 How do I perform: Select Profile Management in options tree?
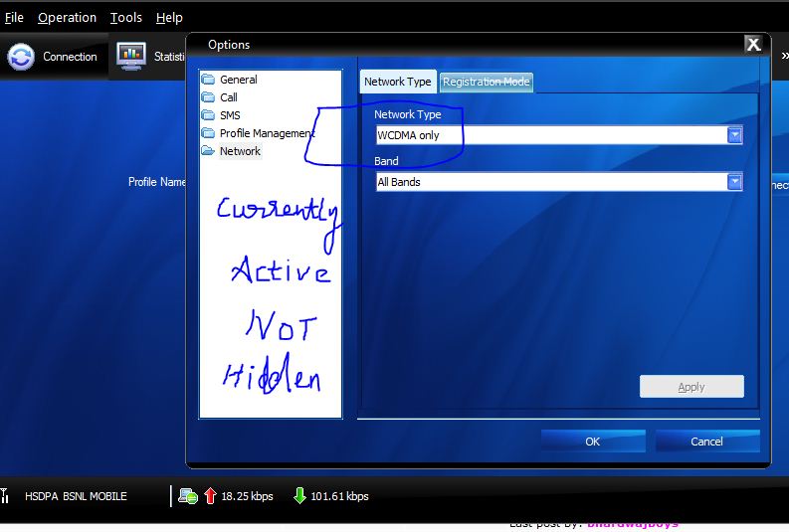click(267, 133)
